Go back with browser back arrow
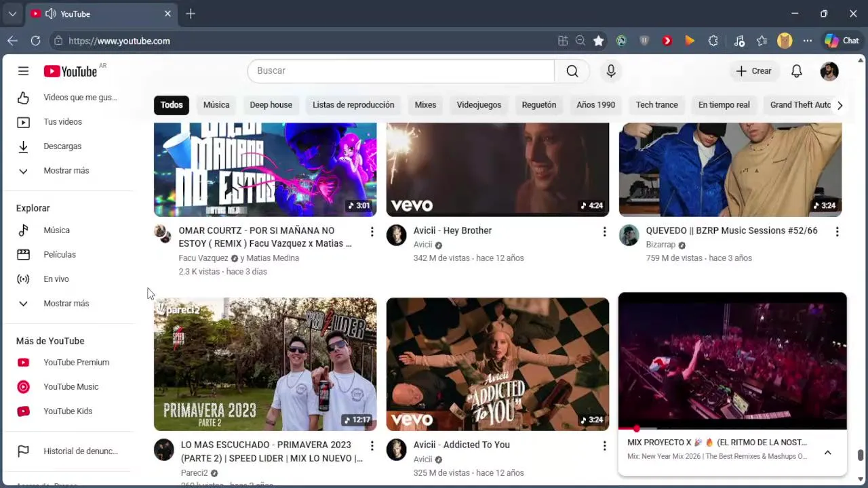 [12, 41]
